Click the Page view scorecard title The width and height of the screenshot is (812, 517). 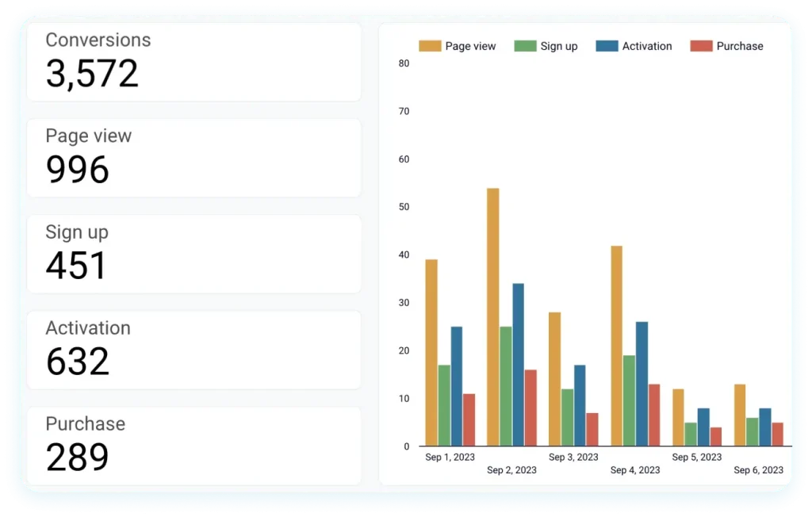pos(89,136)
